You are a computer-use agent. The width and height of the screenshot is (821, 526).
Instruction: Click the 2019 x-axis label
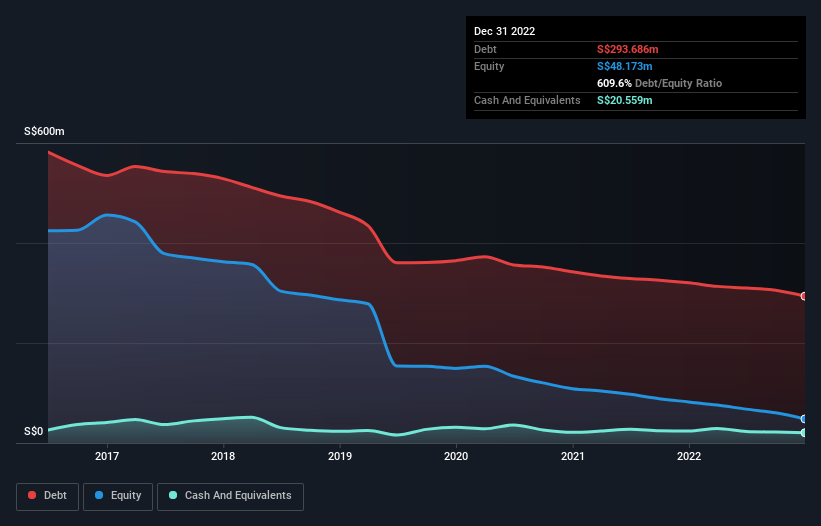tap(340, 456)
